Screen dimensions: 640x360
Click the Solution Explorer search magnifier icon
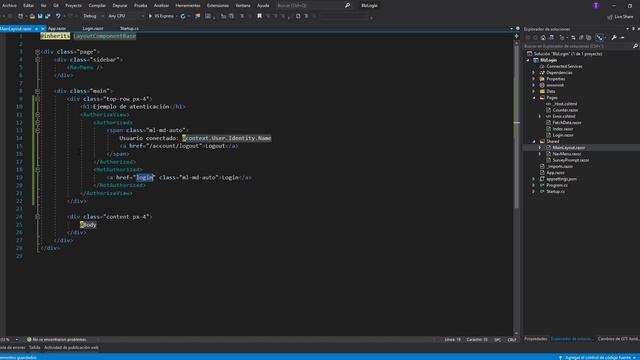tap(635, 46)
